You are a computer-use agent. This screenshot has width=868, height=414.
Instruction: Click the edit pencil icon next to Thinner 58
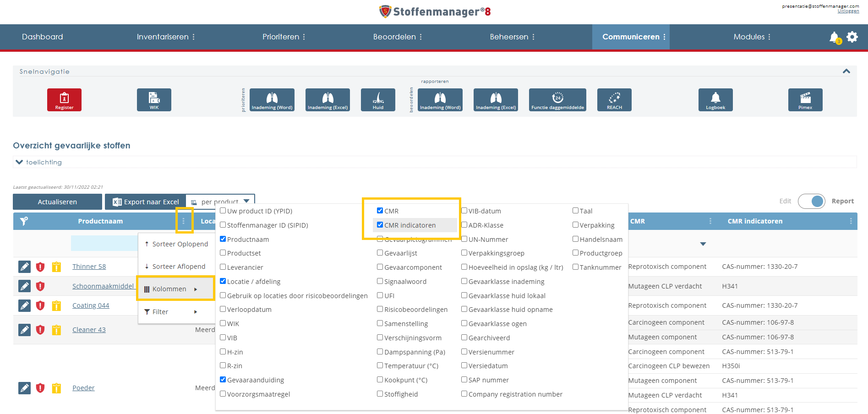(x=24, y=267)
